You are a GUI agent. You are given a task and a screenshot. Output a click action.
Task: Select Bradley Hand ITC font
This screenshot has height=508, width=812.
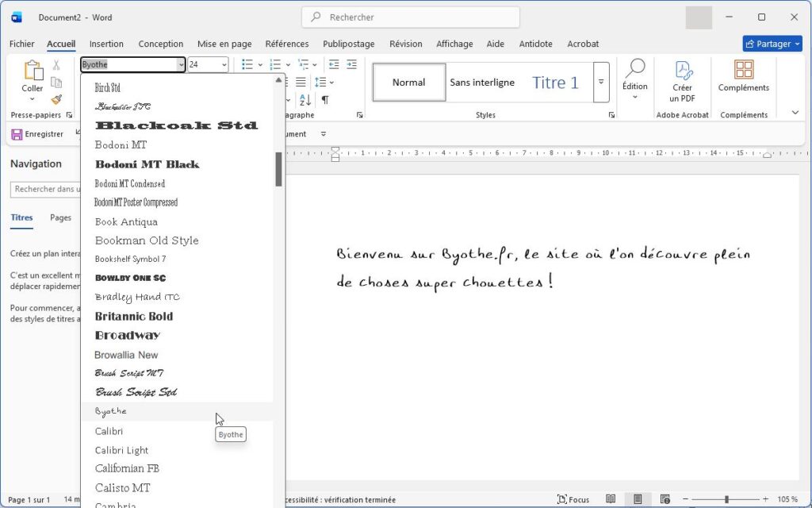[177, 297]
